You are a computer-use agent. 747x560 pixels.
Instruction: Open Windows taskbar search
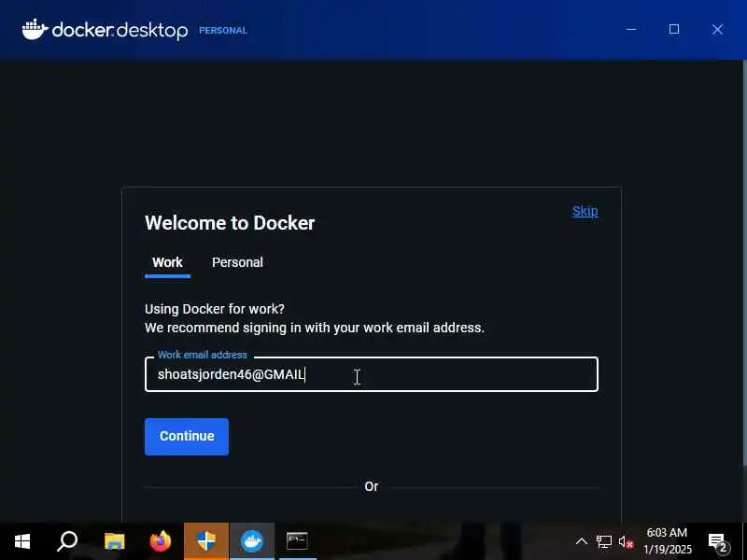pyautogui.click(x=67, y=541)
